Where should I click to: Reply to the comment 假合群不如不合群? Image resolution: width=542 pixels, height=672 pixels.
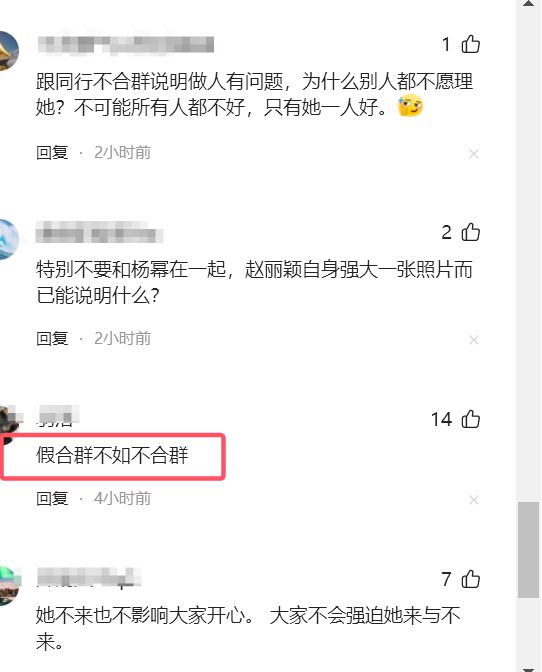coord(52,498)
